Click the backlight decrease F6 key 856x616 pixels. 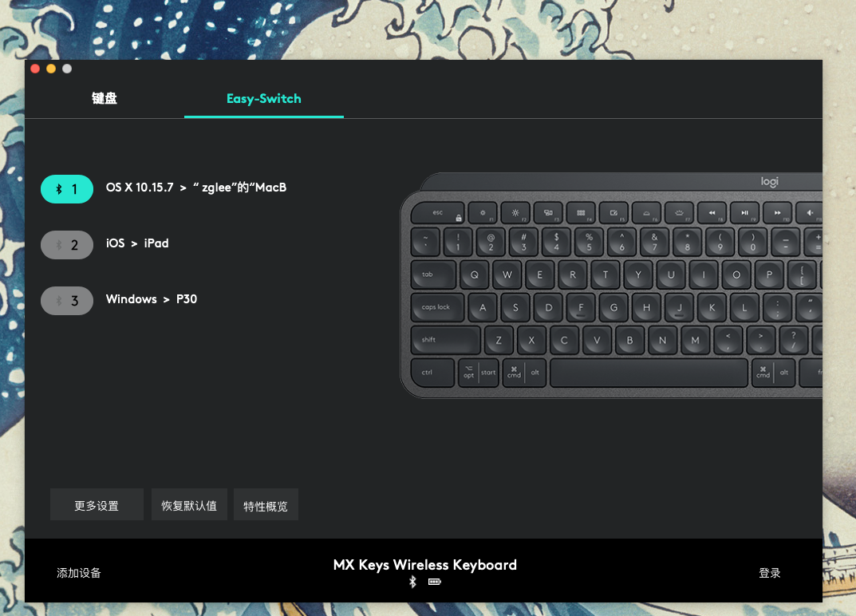click(x=646, y=212)
